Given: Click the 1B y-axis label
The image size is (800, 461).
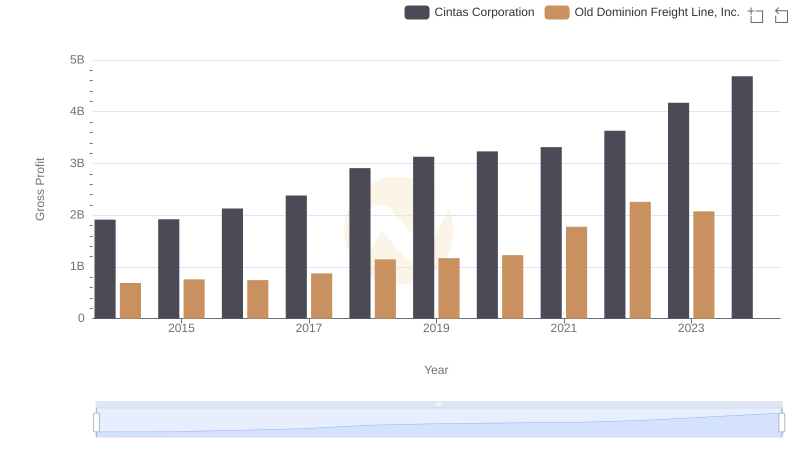Looking at the screenshot, I should tap(77, 266).
